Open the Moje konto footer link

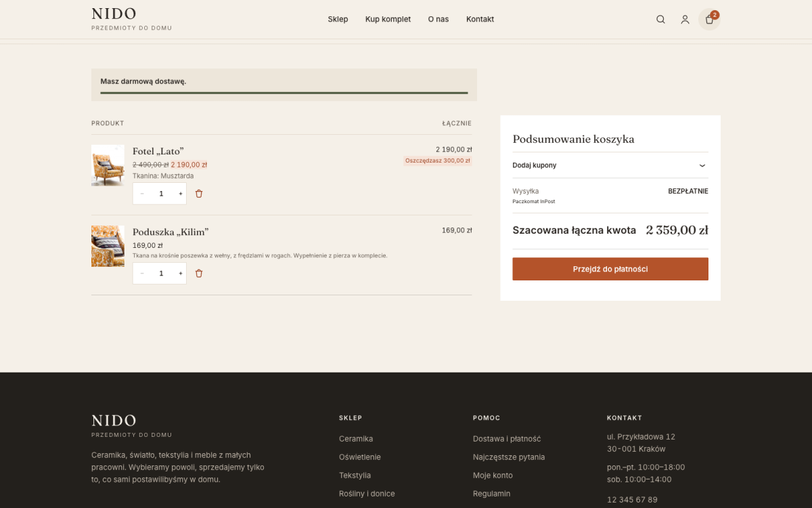(x=493, y=475)
